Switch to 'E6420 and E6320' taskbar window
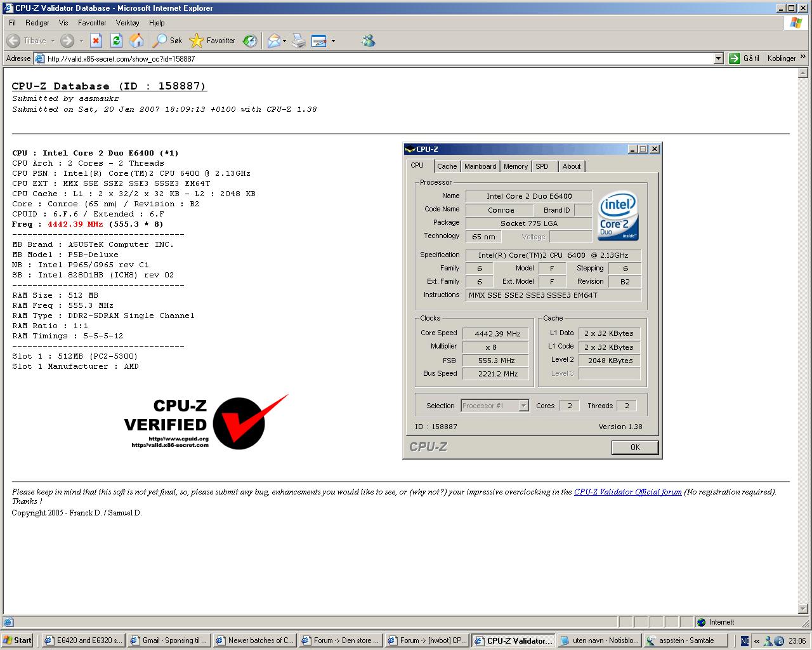This screenshot has width=812, height=650. 83,640
